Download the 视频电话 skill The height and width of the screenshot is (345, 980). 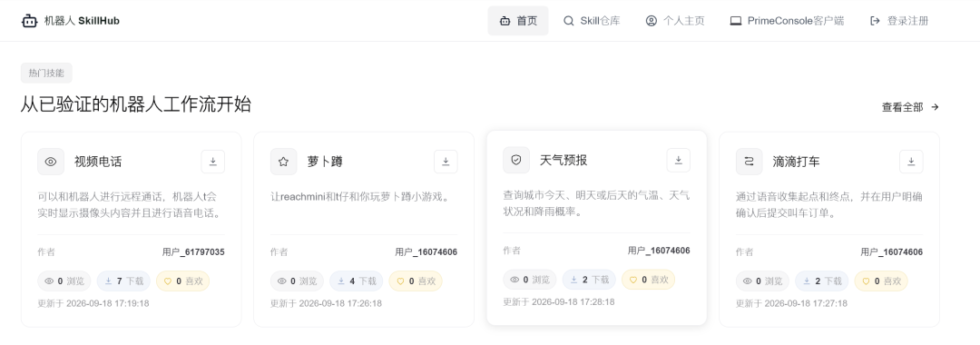[212, 162]
